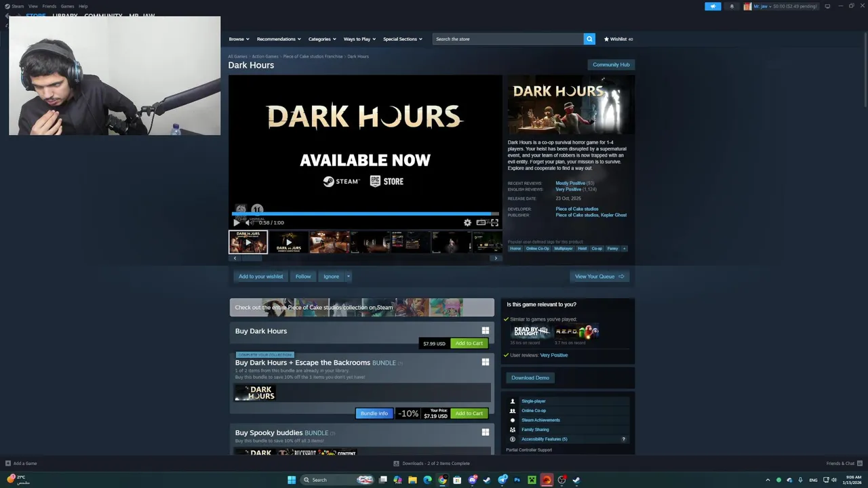Expand the Browse store menu
The image size is (868, 488).
click(239, 39)
